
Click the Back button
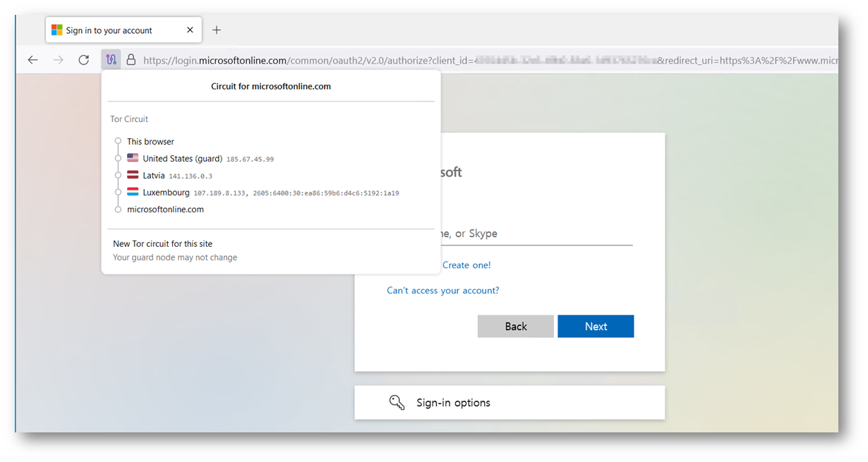point(516,327)
